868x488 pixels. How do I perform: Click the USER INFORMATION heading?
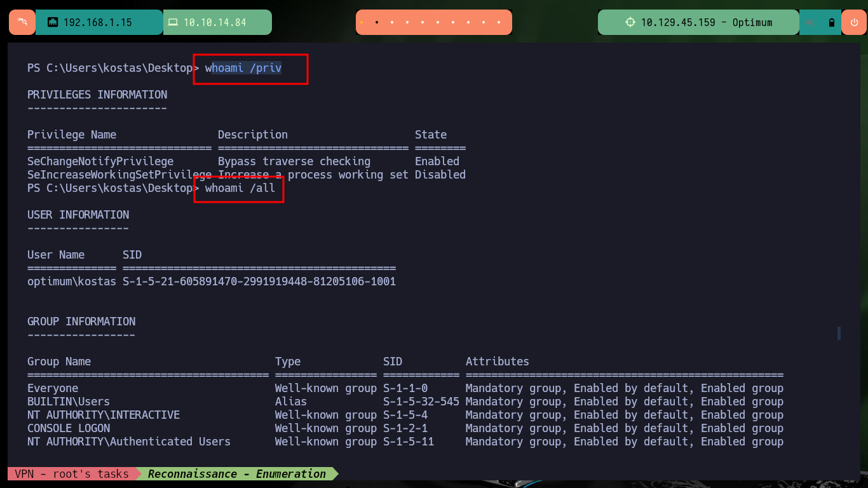point(78,215)
